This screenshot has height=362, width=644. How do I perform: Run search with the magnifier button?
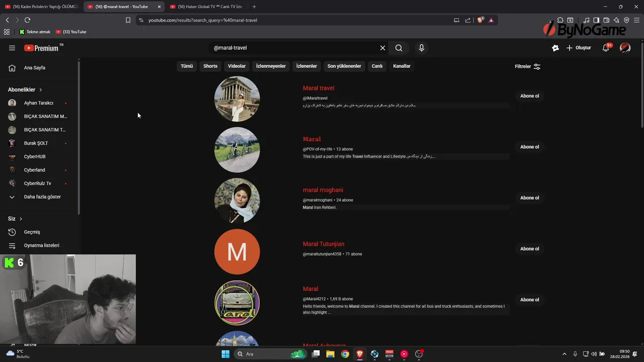(399, 48)
